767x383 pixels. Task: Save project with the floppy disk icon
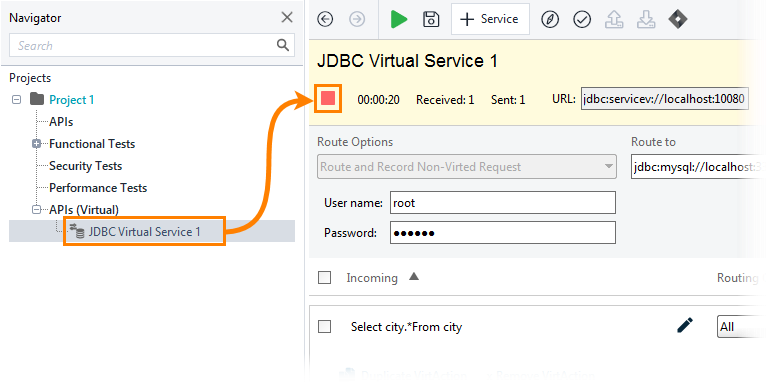pyautogui.click(x=431, y=20)
